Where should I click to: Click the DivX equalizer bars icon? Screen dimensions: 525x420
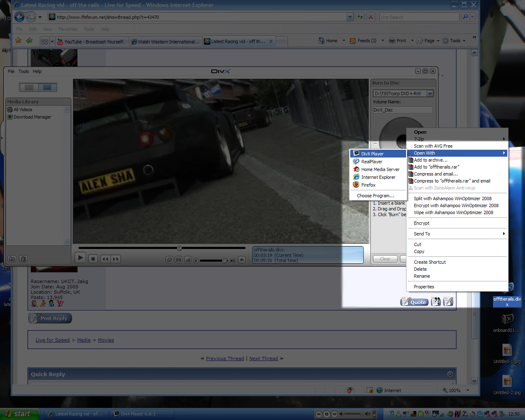(x=188, y=260)
